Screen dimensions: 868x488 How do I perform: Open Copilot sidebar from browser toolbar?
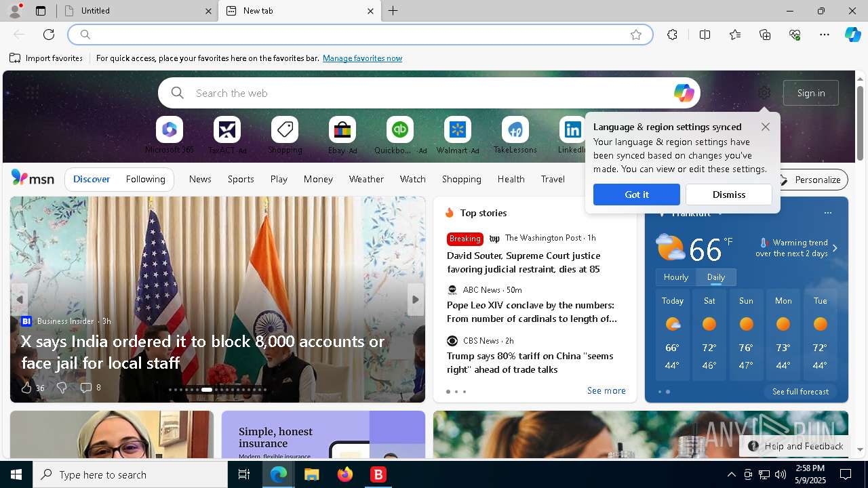coord(852,35)
